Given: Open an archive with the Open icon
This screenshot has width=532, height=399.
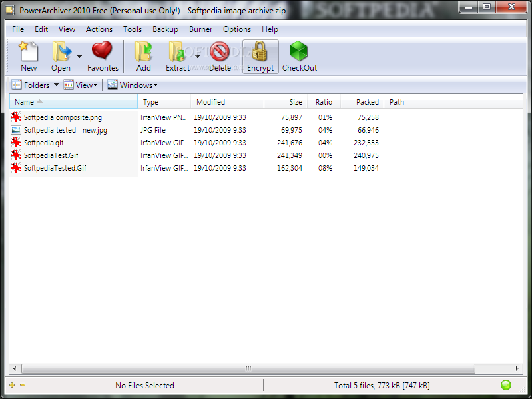Looking at the screenshot, I should pos(62,51).
